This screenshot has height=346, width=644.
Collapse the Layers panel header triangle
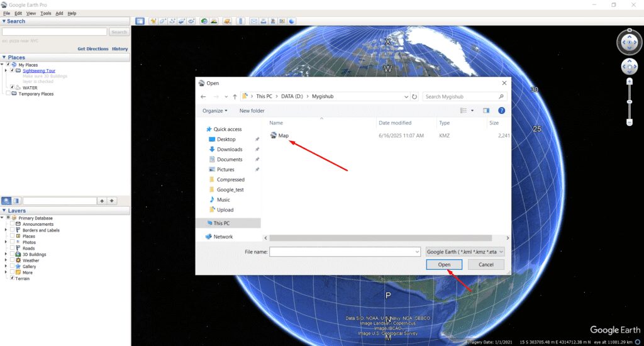click(x=4, y=211)
